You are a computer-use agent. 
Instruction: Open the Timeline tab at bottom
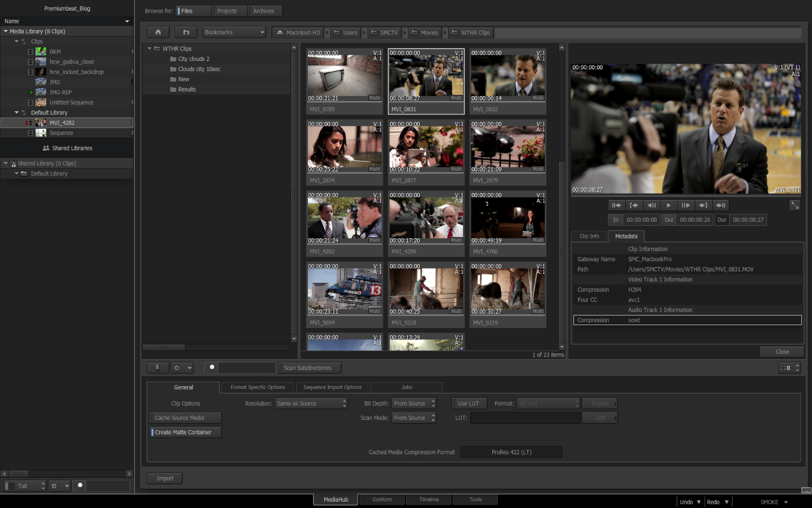pyautogui.click(x=429, y=500)
